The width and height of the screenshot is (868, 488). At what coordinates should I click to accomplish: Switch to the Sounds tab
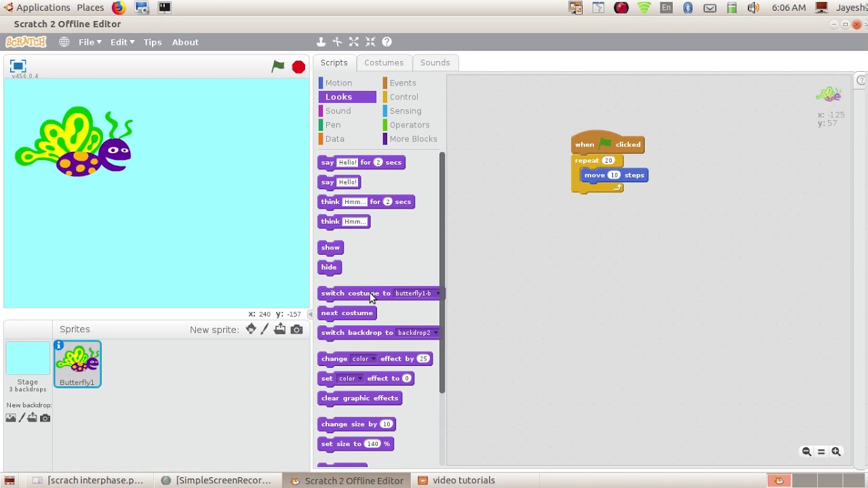pos(435,62)
